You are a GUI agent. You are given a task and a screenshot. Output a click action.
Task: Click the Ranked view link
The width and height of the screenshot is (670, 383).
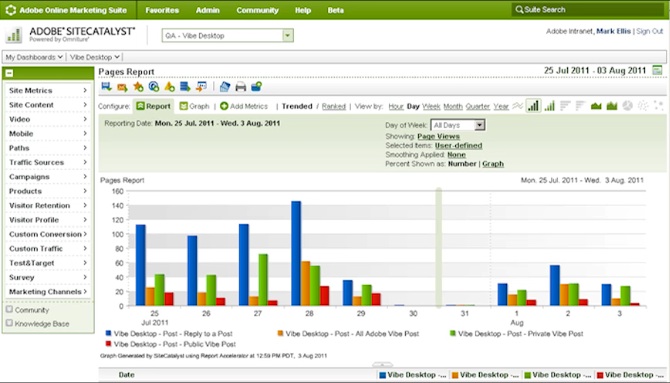334,106
